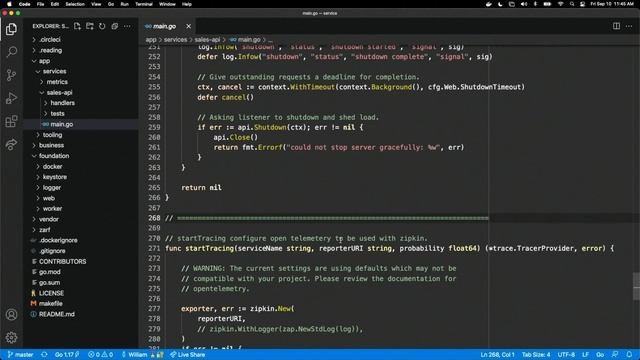
Task: Open the Wi-Fi menu bar icon
Action: [560, 4]
